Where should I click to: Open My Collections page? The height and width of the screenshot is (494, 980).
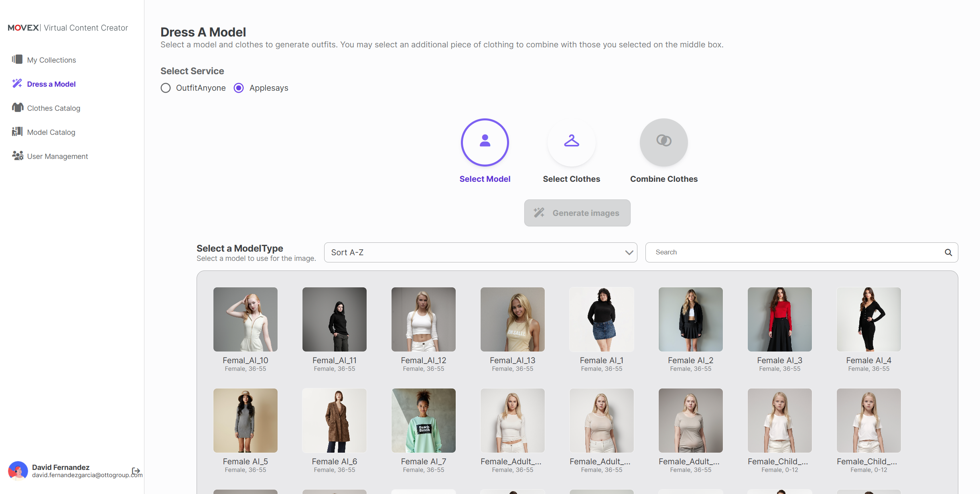tap(51, 60)
